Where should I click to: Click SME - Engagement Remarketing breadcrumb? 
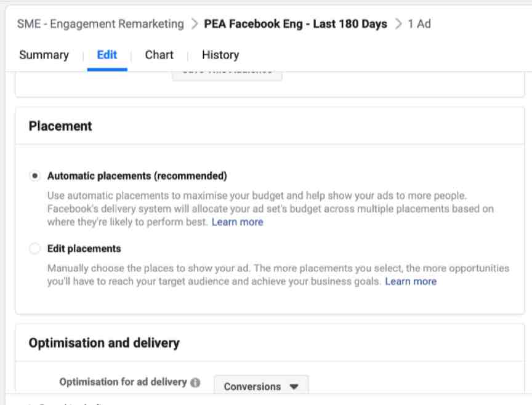pos(100,24)
